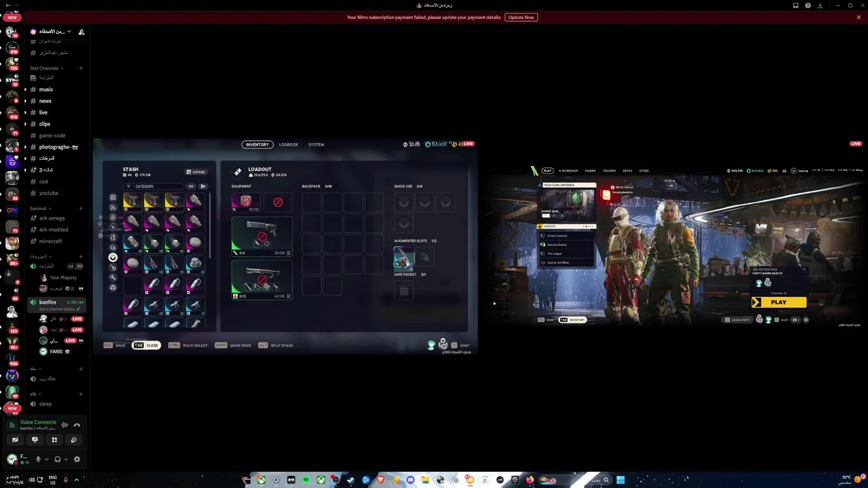
Task: Open Steam from the taskbar
Action: point(351,480)
